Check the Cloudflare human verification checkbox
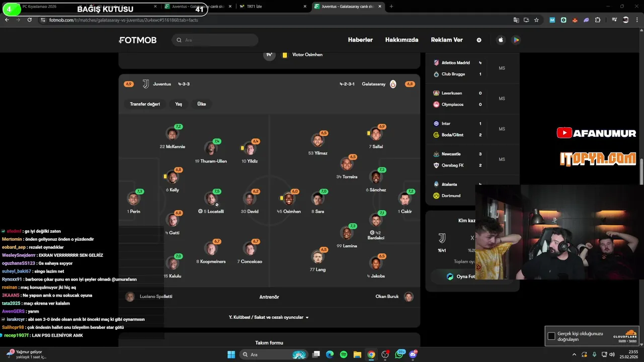 551,336
